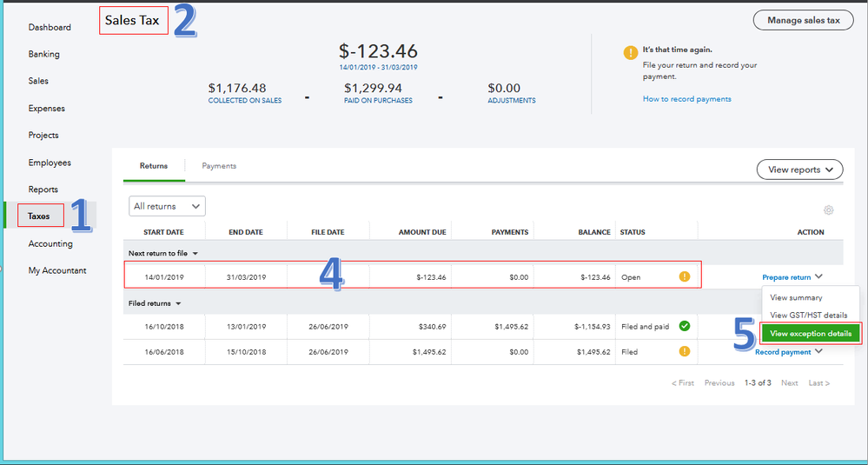
Task: Open Employees in the sidebar
Action: pyautogui.click(x=50, y=163)
